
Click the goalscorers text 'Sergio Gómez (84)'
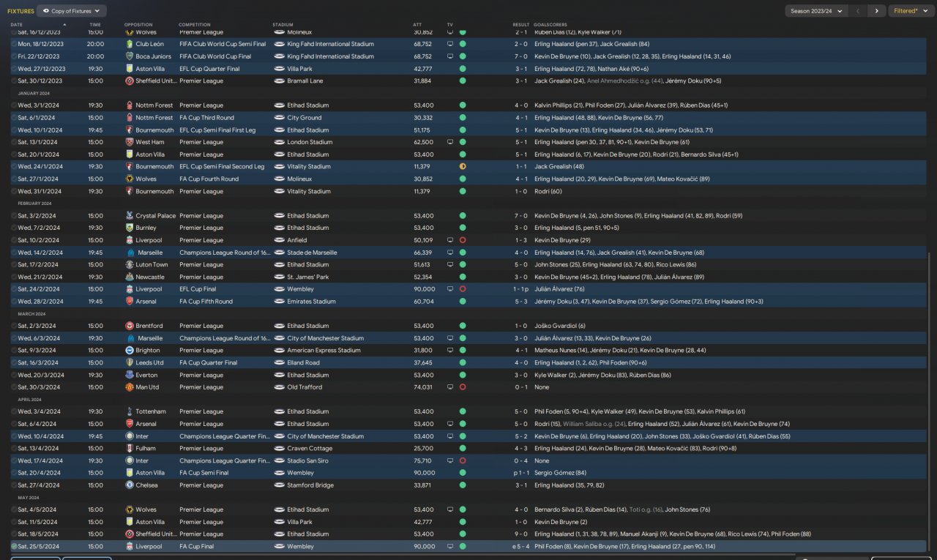[561, 473]
